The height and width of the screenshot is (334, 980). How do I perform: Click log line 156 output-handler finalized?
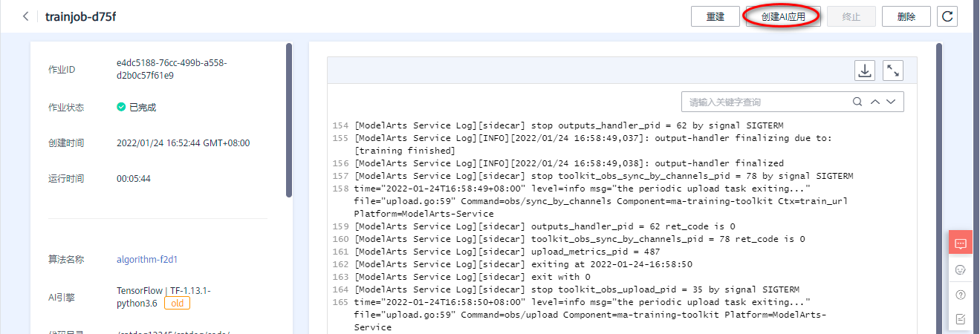(568, 163)
